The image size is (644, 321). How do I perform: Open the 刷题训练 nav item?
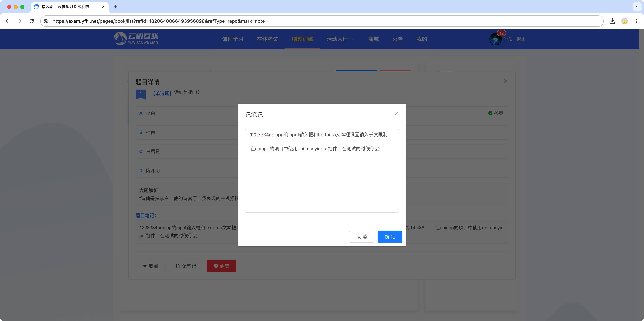(x=302, y=39)
